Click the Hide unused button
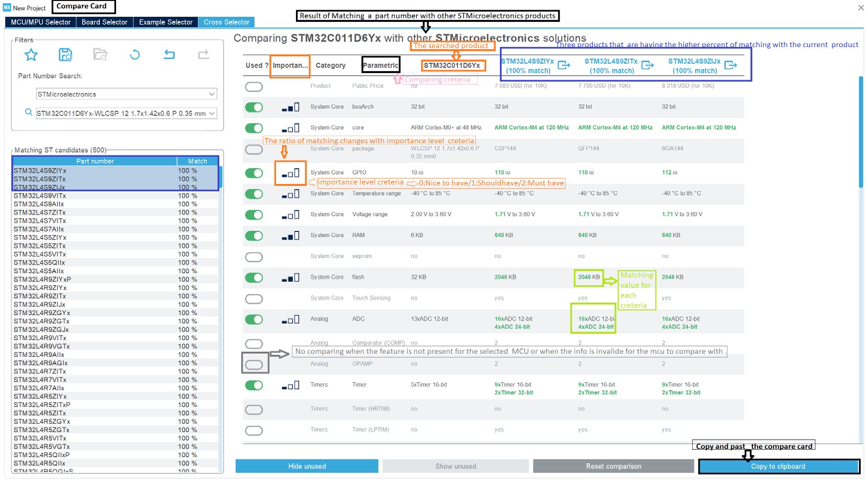Image resolution: width=868 pixels, height=501 pixels. tap(307, 466)
